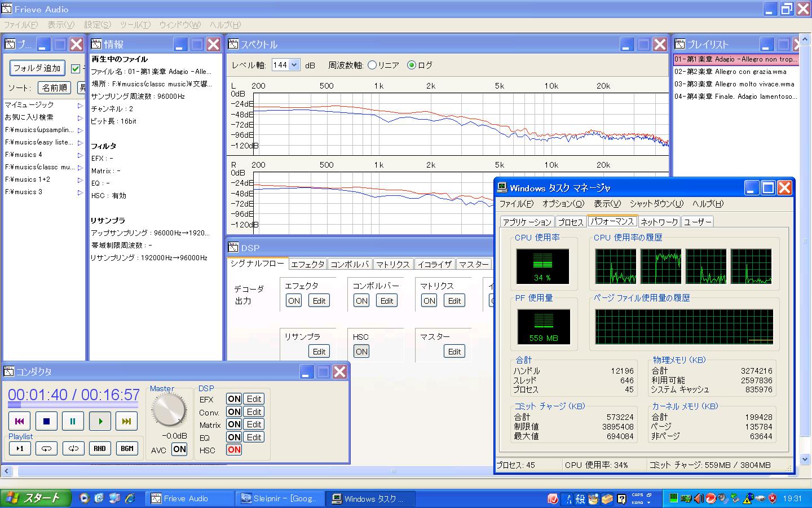Click the フォルダ追加 button
Screen dimensions: 812x508
point(37,68)
